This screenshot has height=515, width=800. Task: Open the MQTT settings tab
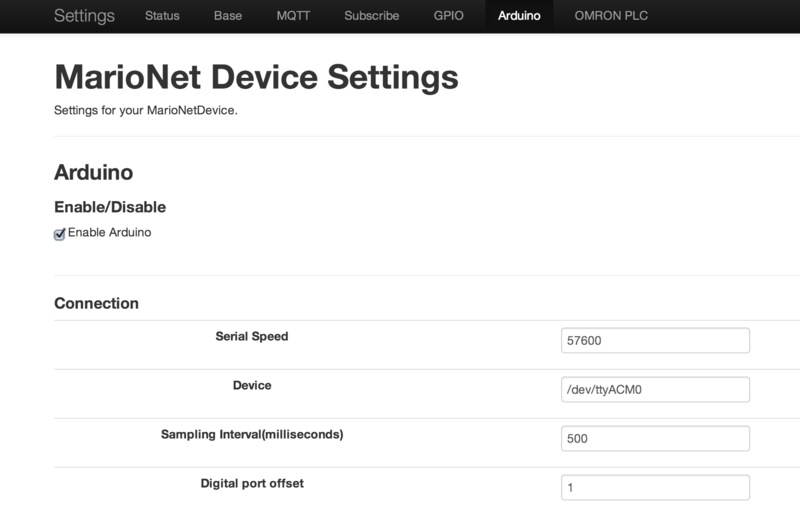(293, 16)
